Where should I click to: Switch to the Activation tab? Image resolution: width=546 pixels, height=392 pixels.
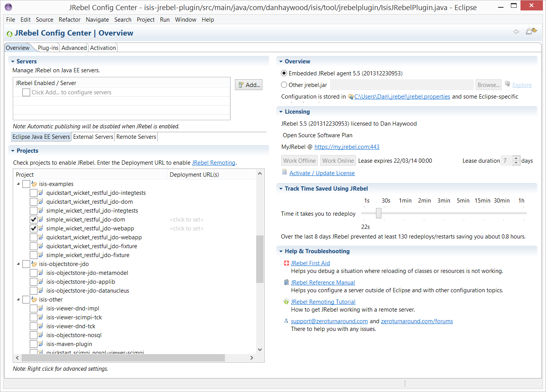point(103,48)
